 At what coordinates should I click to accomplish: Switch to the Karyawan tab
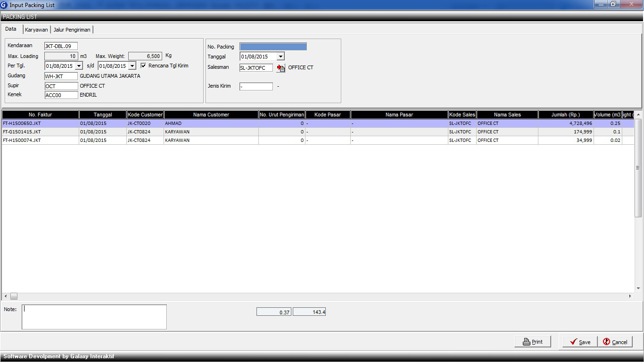point(36,30)
